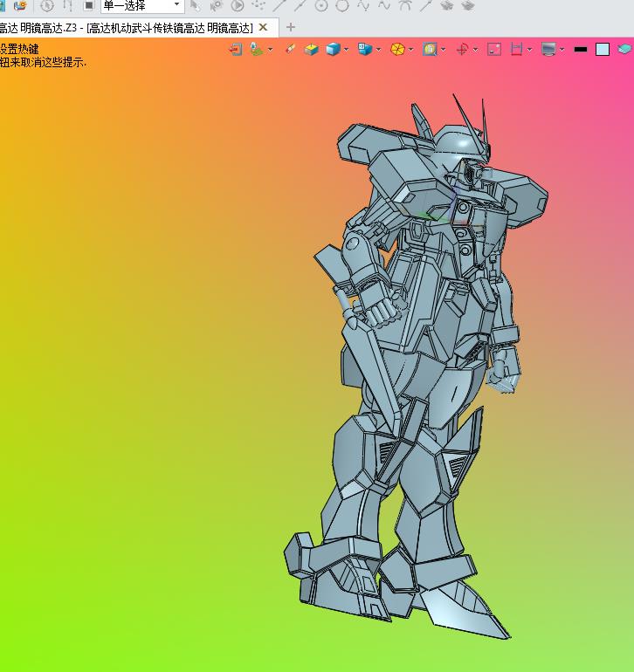Screen dimensions: 634x672
Task: Click the green placement icon beside exit
Action: [256, 49]
